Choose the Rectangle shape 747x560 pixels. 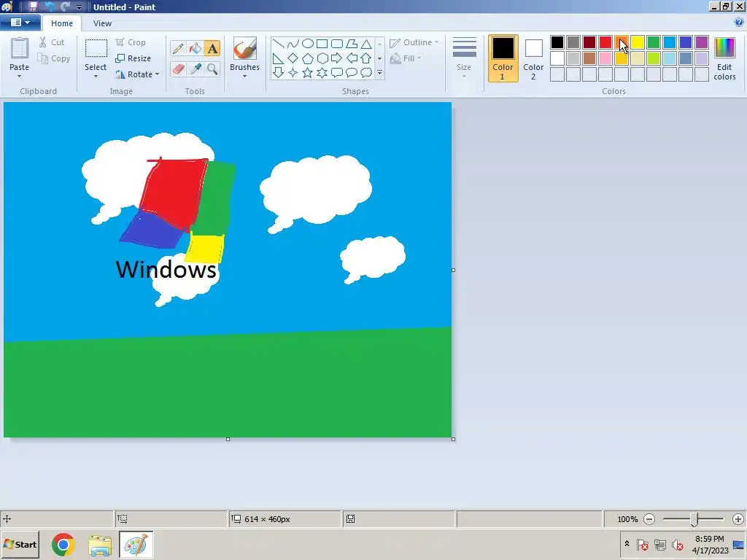(x=322, y=44)
